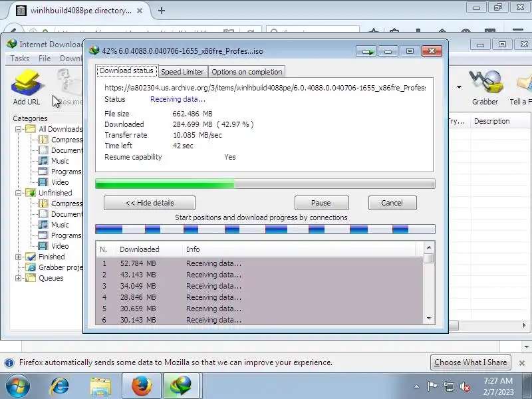Dismiss the Firefox data notification bar
532x399 pixels.
[522, 363]
